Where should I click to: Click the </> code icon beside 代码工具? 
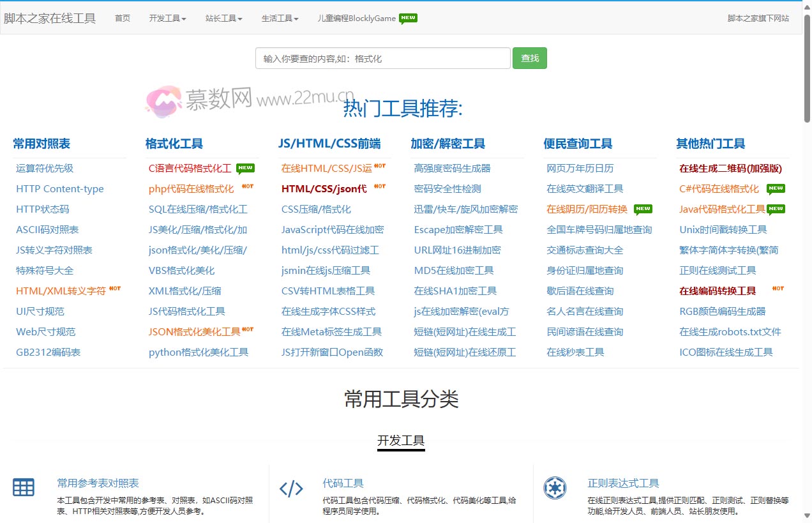click(292, 489)
